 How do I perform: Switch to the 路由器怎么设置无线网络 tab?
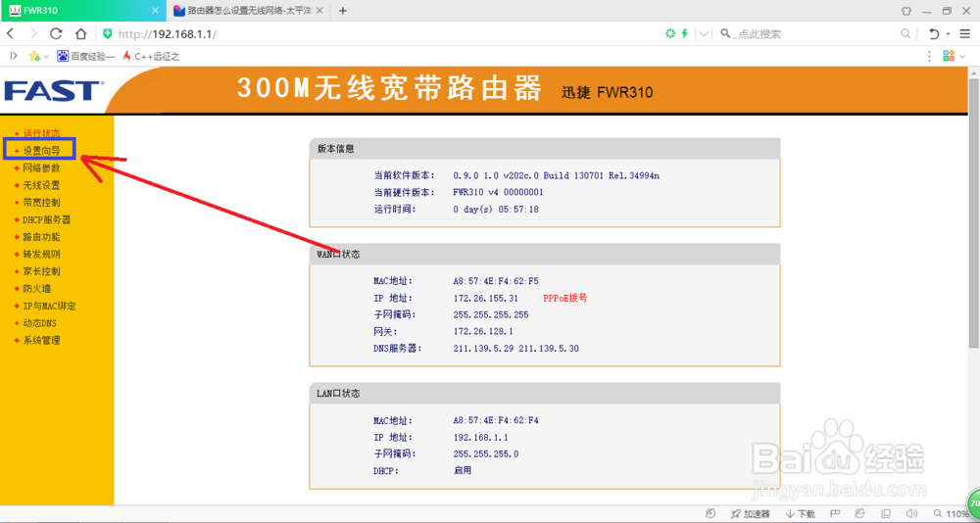[247, 11]
